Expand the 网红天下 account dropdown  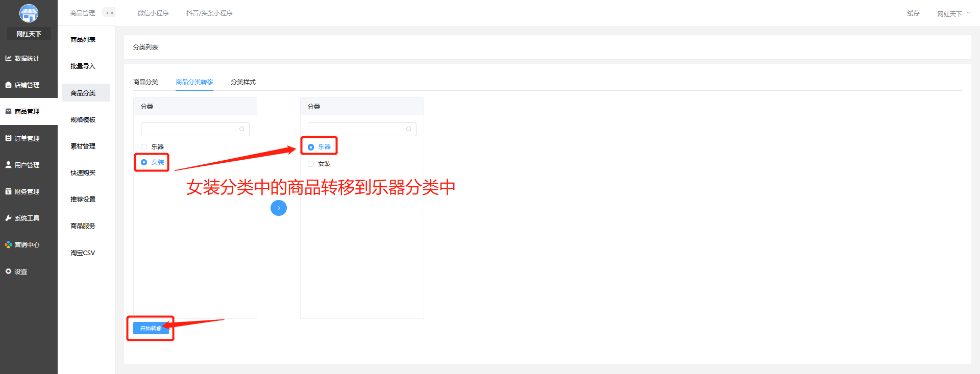point(953,14)
